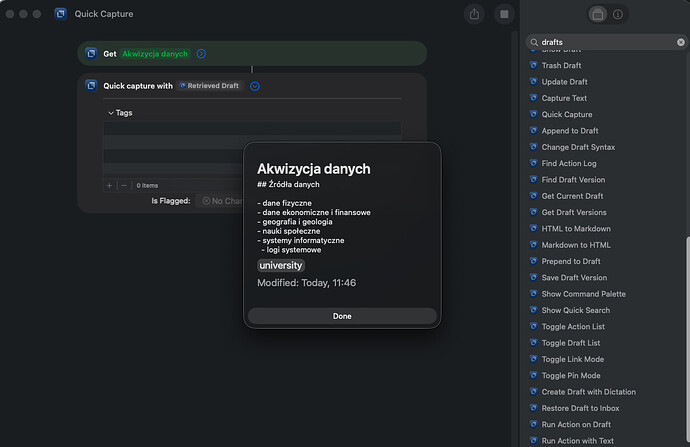This screenshot has width=690, height=447.
Task: Click the Drafts icon beside Trash Draft
Action: [533, 65]
